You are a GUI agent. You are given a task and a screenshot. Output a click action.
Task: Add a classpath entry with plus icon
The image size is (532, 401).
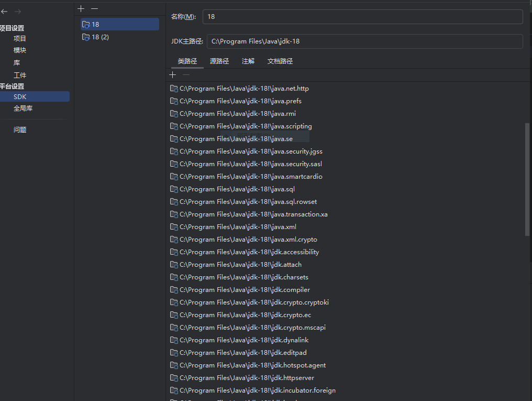[x=172, y=75]
